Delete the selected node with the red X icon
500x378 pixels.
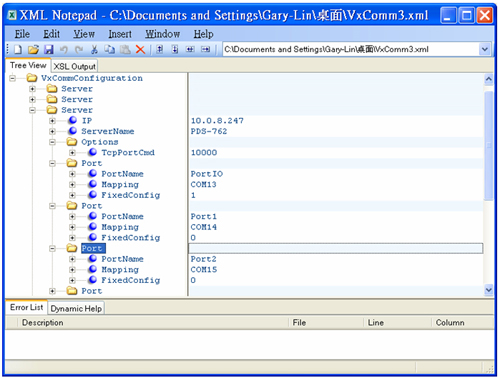(x=140, y=50)
